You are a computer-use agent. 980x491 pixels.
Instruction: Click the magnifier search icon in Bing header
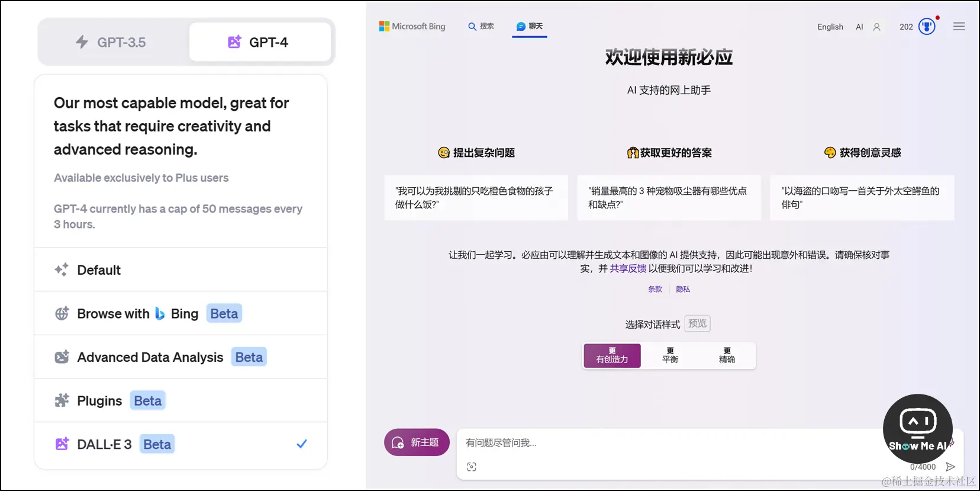click(x=472, y=27)
